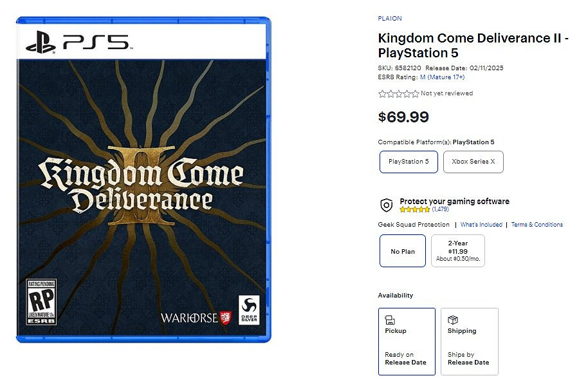
Task: Open the PLAION brand link
Action: pos(390,19)
